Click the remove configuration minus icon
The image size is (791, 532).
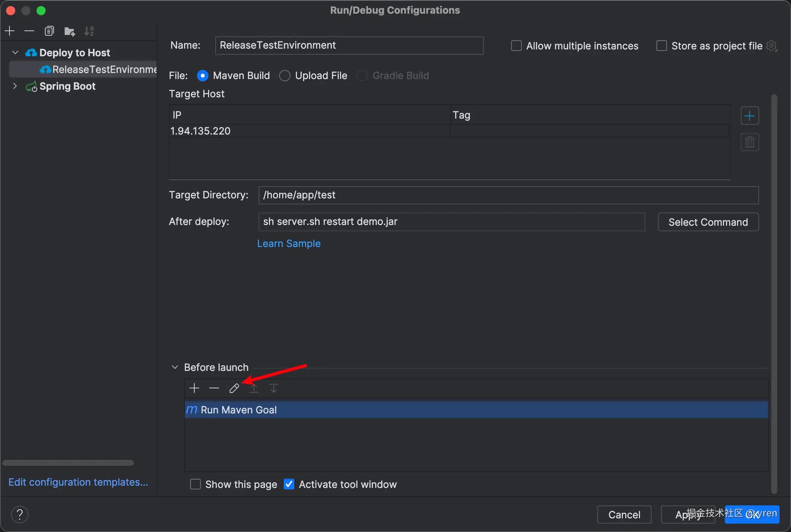29,31
